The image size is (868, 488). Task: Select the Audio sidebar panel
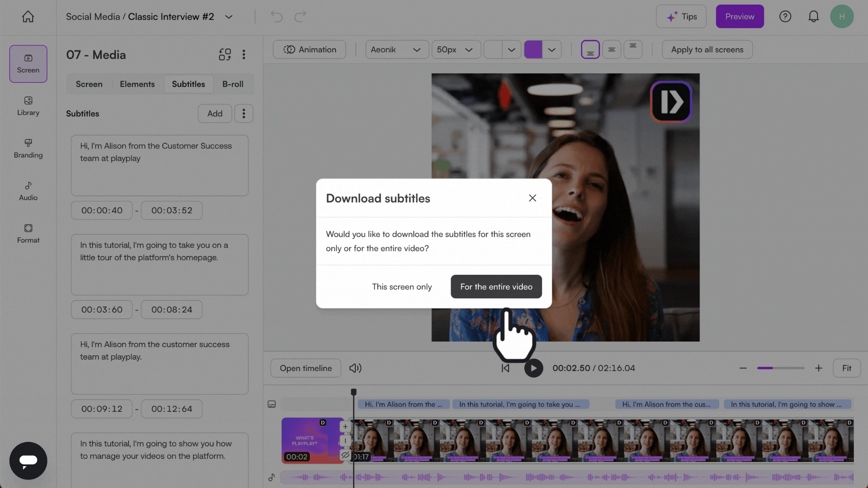[x=28, y=191]
